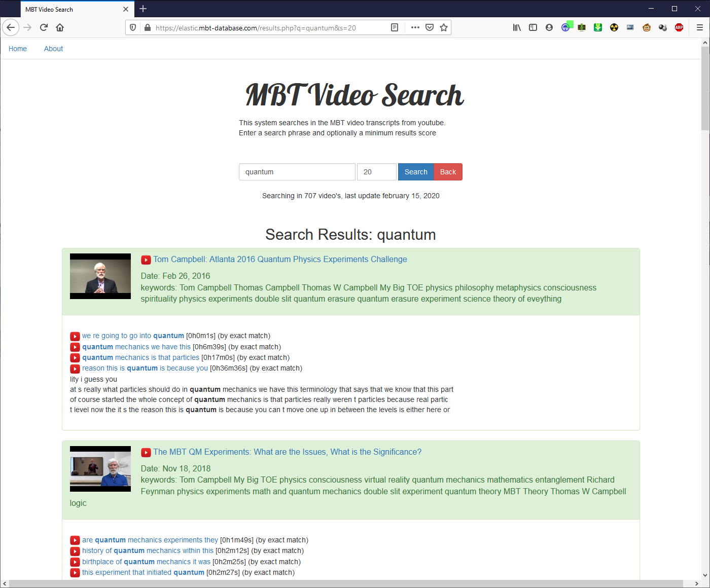View site security padlock info
This screenshot has height=588, width=710.
coord(148,27)
